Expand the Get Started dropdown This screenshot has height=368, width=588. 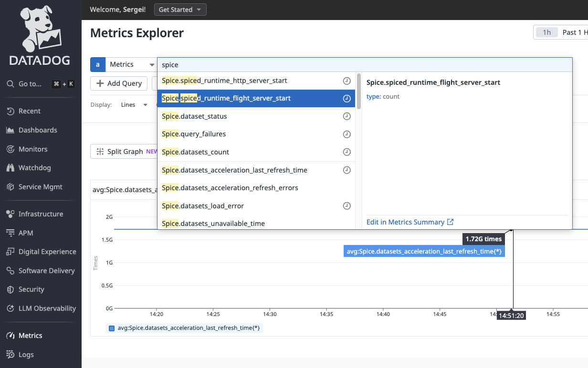(x=180, y=10)
